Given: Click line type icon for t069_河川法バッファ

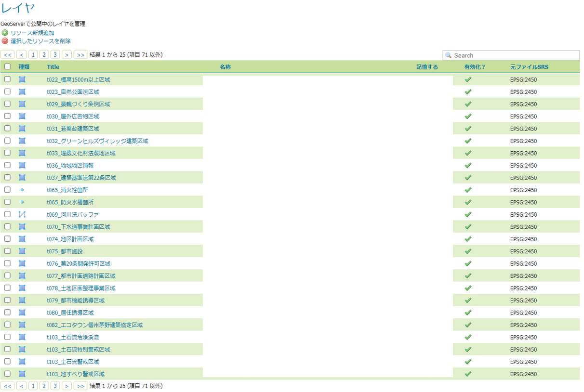Looking at the screenshot, I should 22,214.
